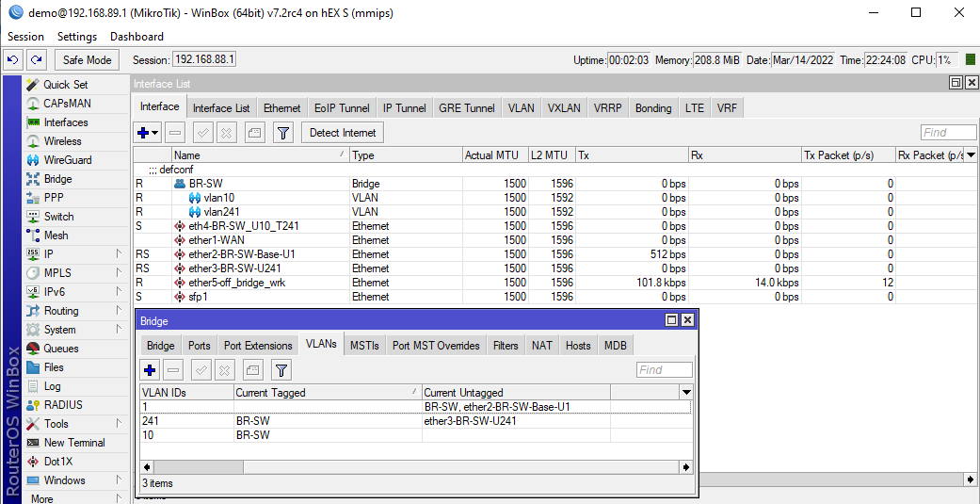Open the Interface List columns dropdown arrow
The width and height of the screenshot is (980, 504).
(971, 155)
